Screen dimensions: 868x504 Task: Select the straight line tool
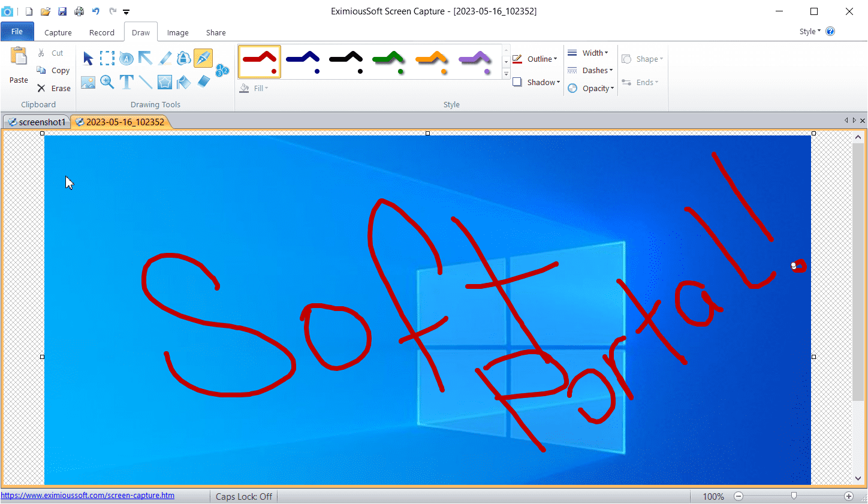pyautogui.click(x=146, y=82)
